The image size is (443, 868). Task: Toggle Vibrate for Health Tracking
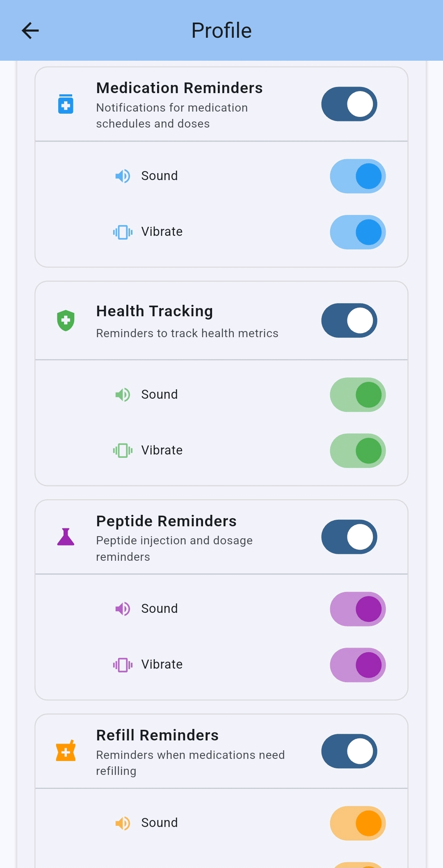pyautogui.click(x=357, y=450)
